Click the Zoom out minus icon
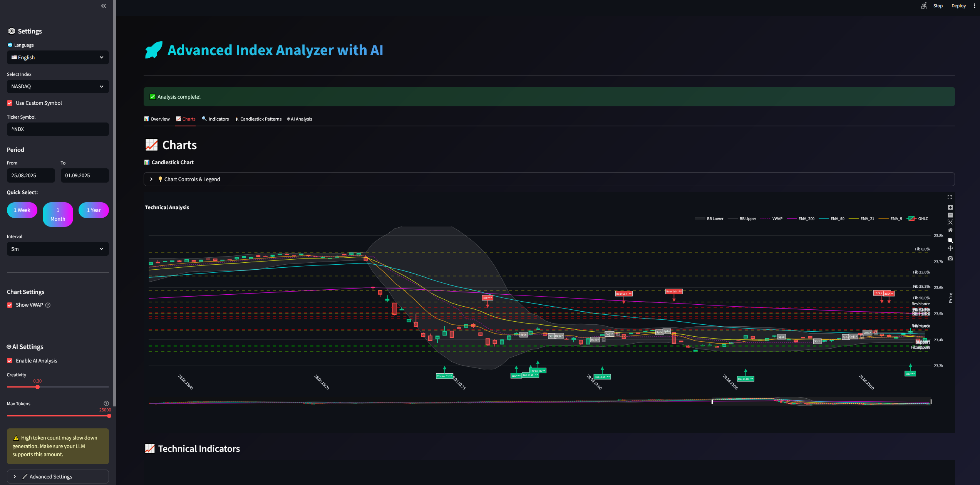 (950, 215)
